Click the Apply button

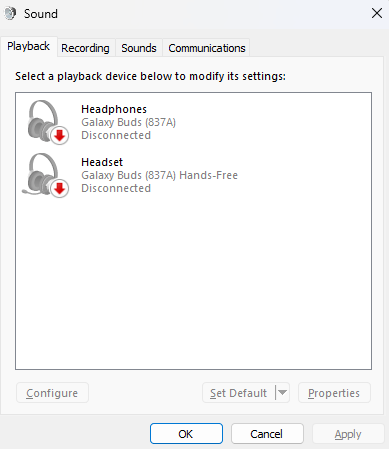[x=348, y=434]
